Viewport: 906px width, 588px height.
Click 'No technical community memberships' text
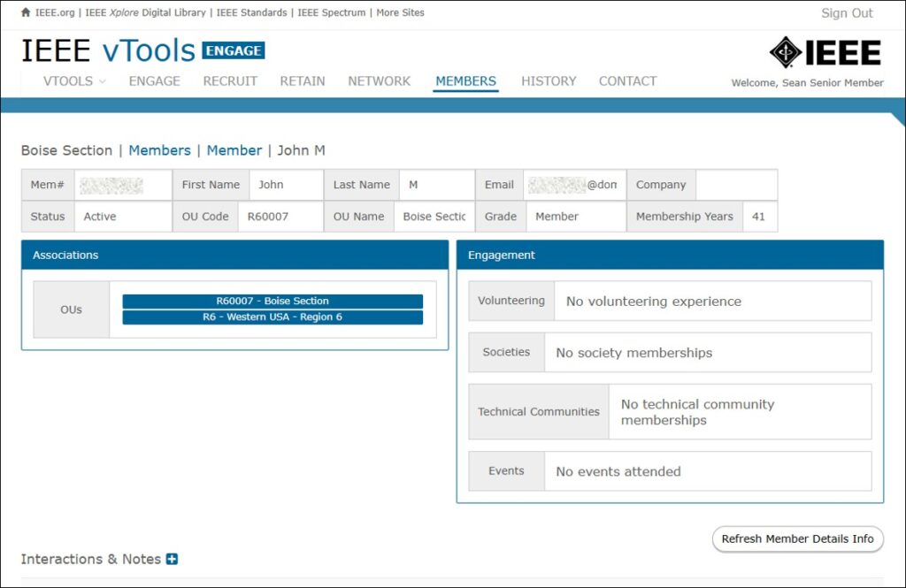(697, 412)
